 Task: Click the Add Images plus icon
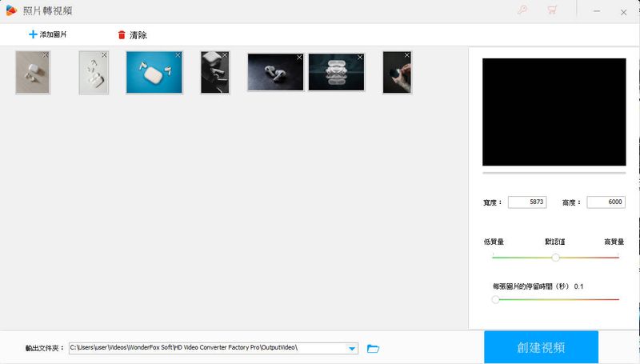[33, 34]
